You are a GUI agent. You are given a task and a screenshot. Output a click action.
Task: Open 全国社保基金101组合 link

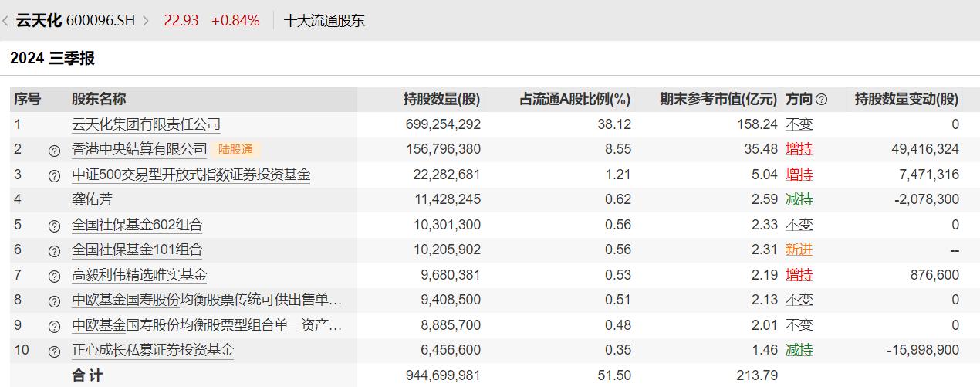coord(137,250)
